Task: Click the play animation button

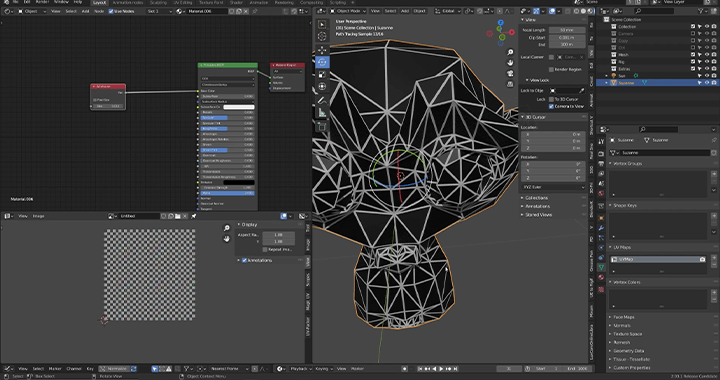Action: [x=441, y=369]
